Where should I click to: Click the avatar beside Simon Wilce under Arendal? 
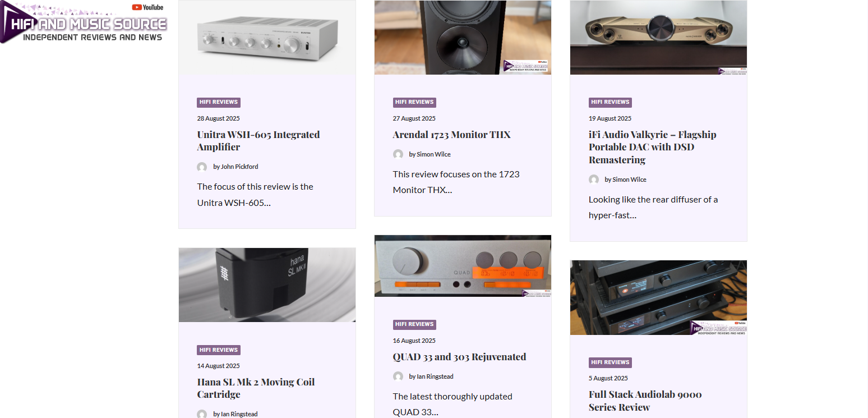pyautogui.click(x=398, y=154)
